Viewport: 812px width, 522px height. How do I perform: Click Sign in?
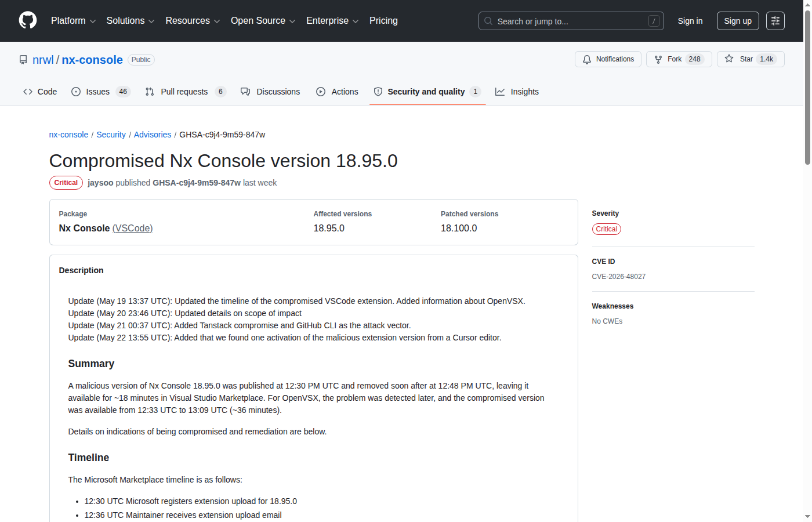(690, 21)
